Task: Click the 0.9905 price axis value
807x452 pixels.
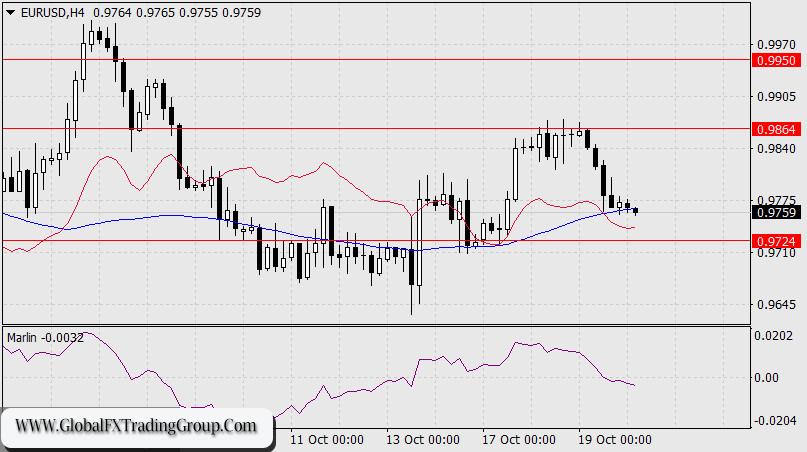Action: (x=776, y=97)
